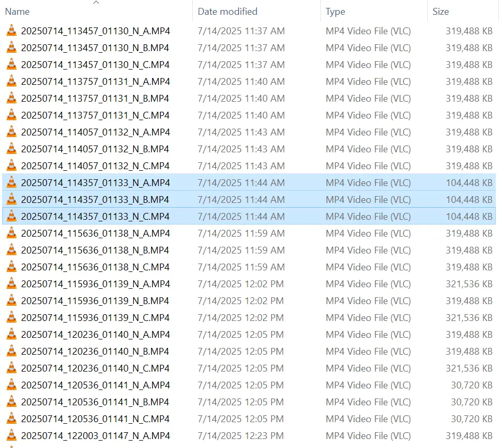The width and height of the screenshot is (500, 448).
Task: Click VLC icon of 20250714_120236_01140_N_C.MP4
Action: point(12,368)
